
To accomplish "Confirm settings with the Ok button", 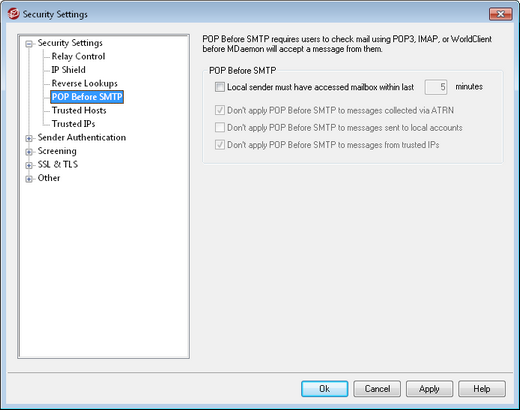I will click(324, 389).
